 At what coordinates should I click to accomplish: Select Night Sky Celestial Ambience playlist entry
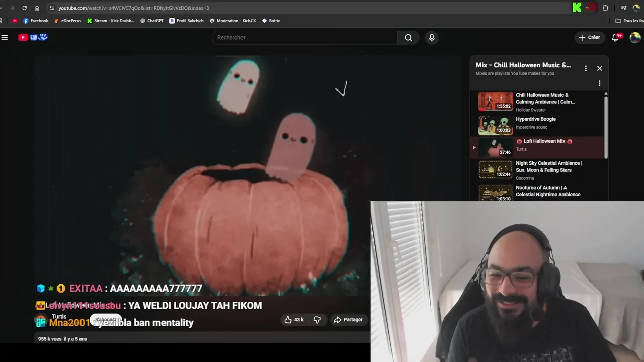pyautogui.click(x=537, y=171)
